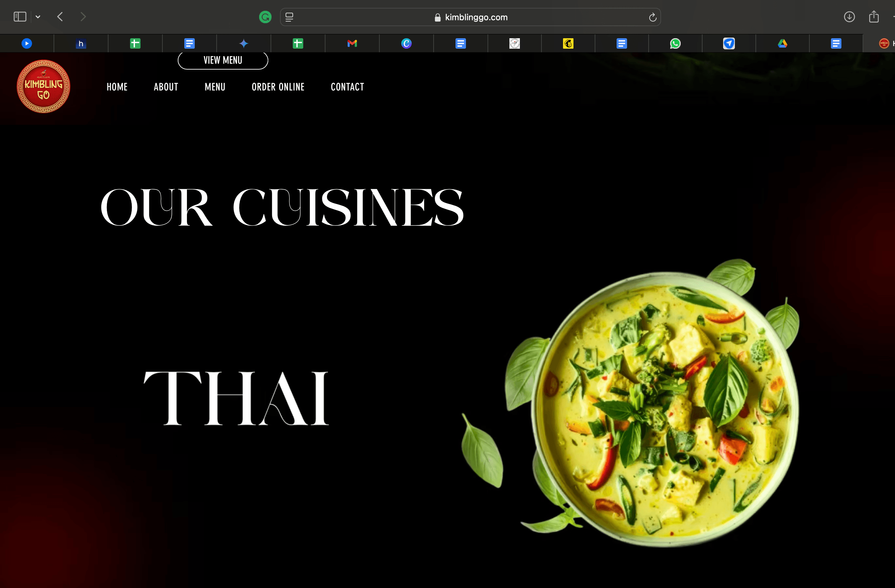
Task: Open the Telegram pinned tab
Action: coord(729,44)
